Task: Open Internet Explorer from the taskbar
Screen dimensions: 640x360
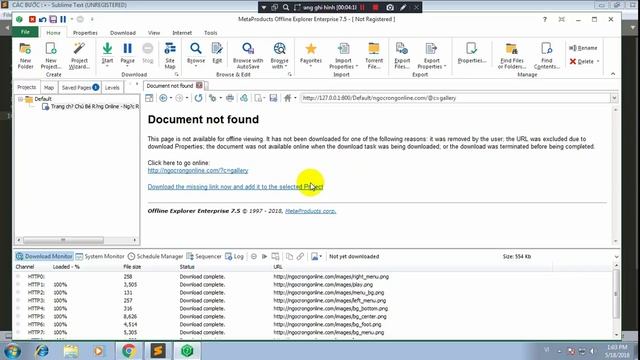Action: (x=41, y=351)
